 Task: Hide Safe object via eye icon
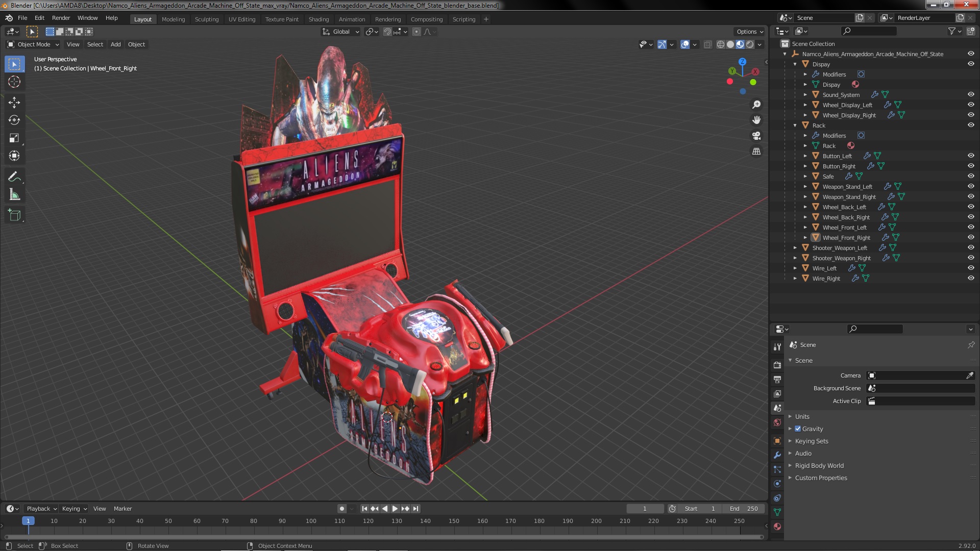click(x=971, y=176)
